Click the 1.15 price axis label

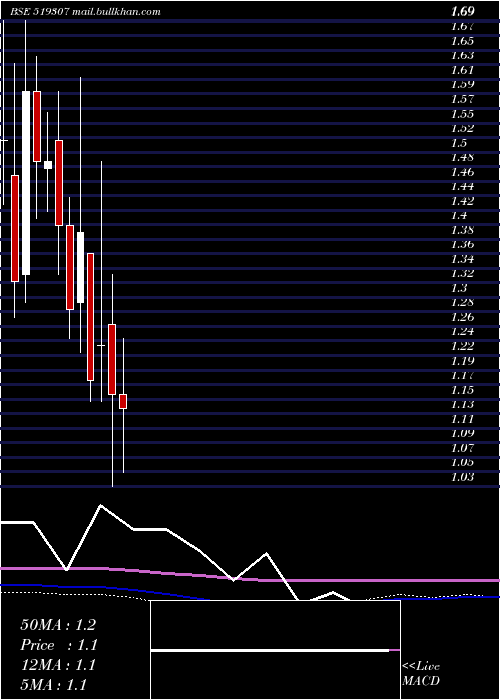click(x=462, y=390)
